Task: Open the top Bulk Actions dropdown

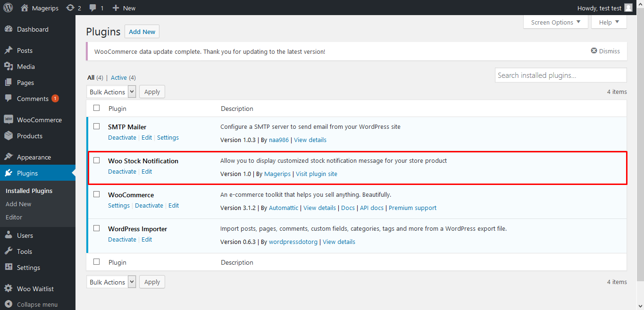Action: pyautogui.click(x=111, y=92)
